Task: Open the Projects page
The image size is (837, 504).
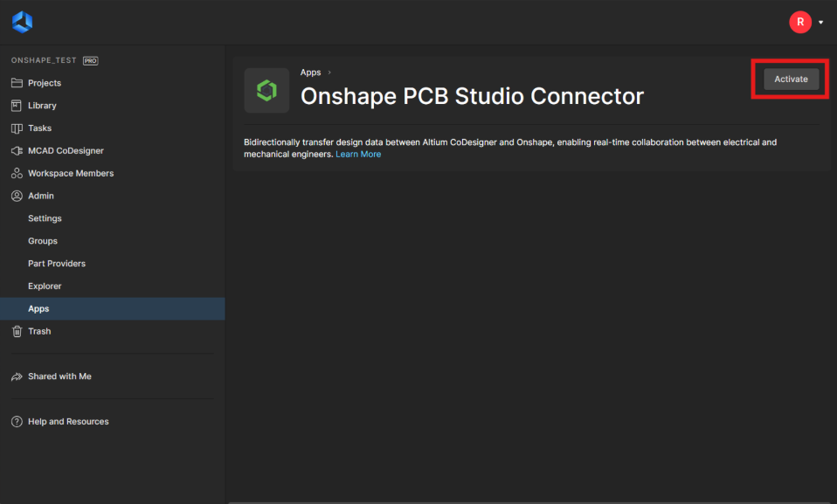Action: pyautogui.click(x=45, y=83)
